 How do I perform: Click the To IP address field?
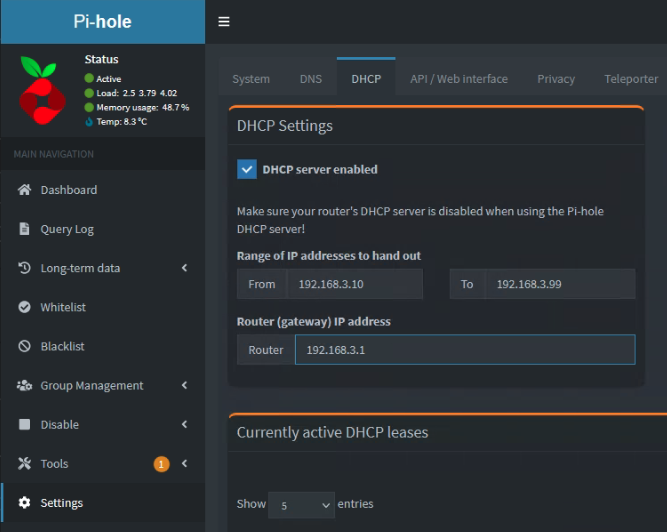pos(560,284)
